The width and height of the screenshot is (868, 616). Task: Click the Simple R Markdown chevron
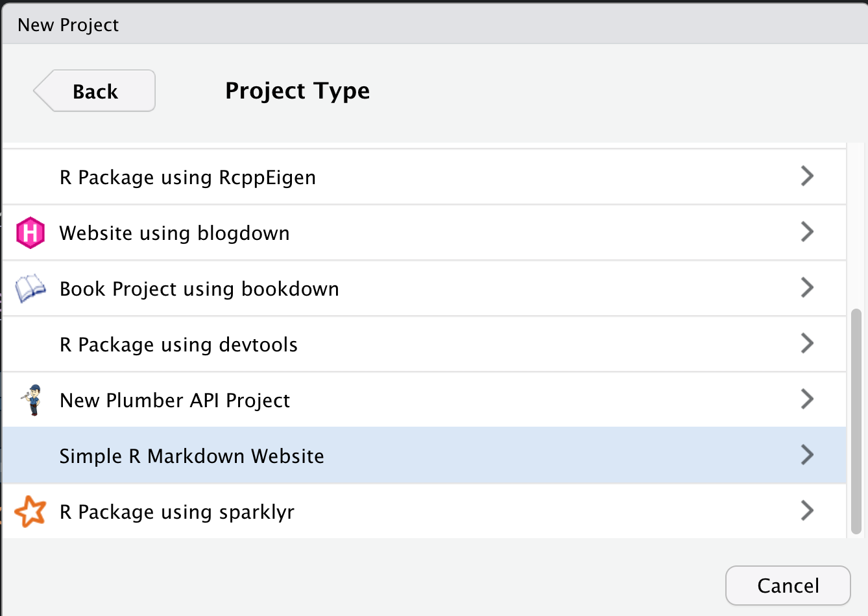807,455
